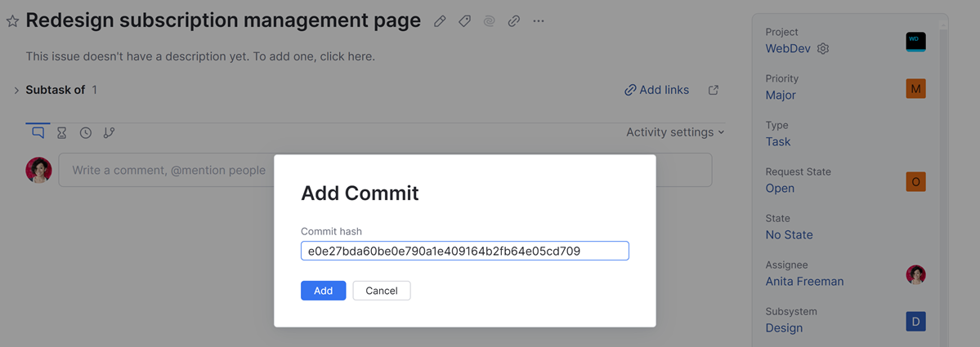The image size is (980, 347).
Task: Open project settings gear next to WebDev
Action: [823, 49]
